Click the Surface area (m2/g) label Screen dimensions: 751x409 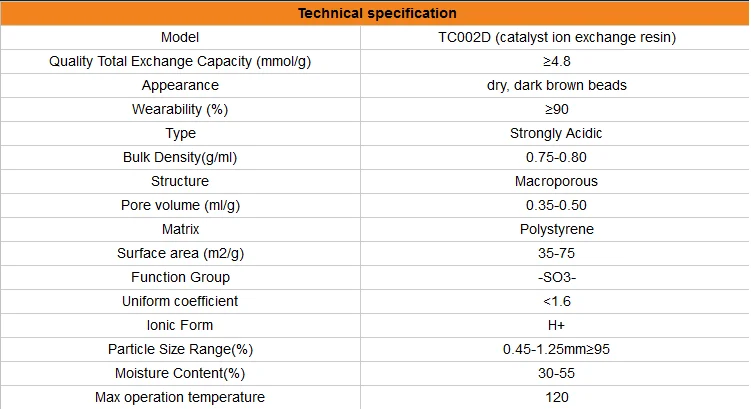pyautogui.click(x=180, y=253)
